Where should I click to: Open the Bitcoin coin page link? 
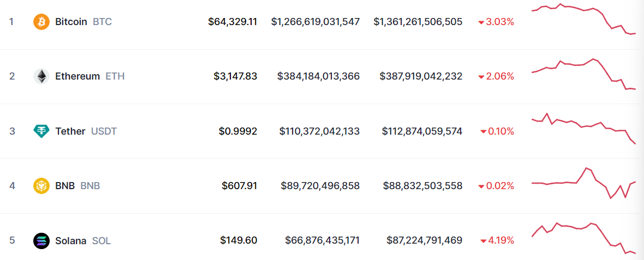[71, 22]
